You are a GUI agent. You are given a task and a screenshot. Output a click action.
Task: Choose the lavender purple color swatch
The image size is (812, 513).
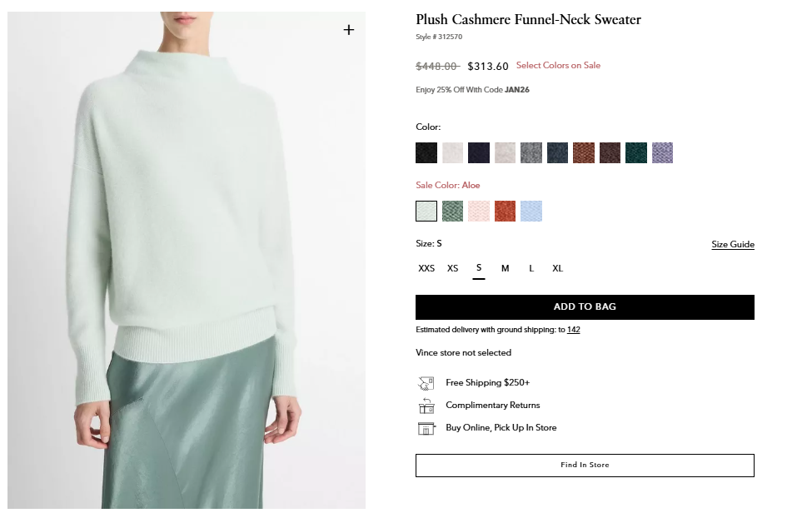[662, 152]
